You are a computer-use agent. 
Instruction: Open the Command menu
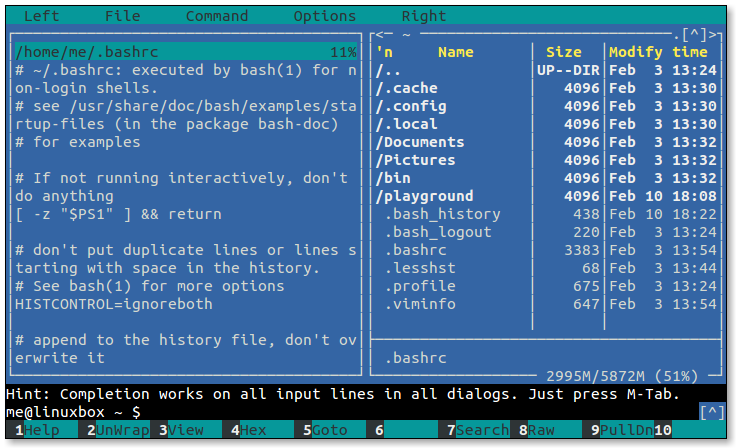click(x=216, y=16)
